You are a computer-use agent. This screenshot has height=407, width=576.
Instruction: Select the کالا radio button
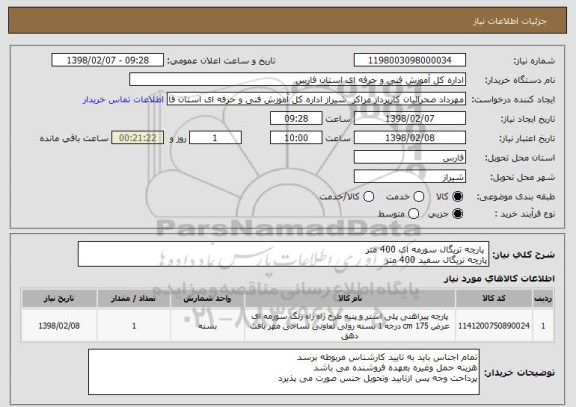[457, 197]
